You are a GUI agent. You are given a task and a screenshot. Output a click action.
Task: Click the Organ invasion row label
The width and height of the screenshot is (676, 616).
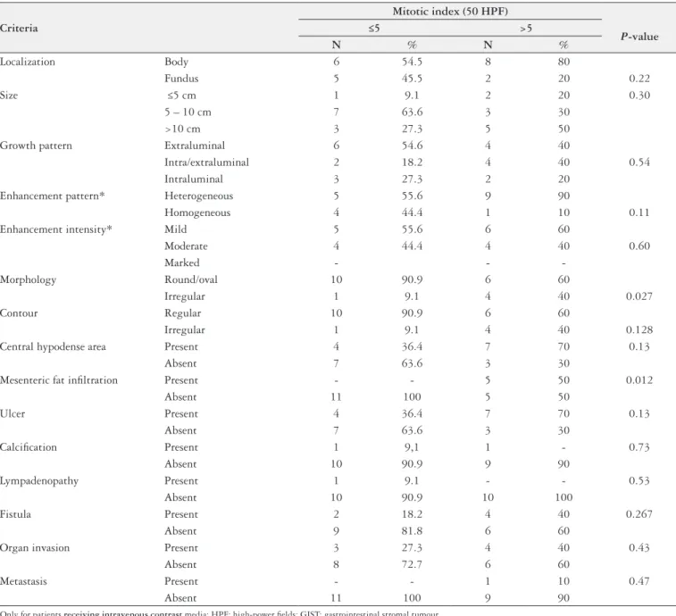tap(35, 548)
